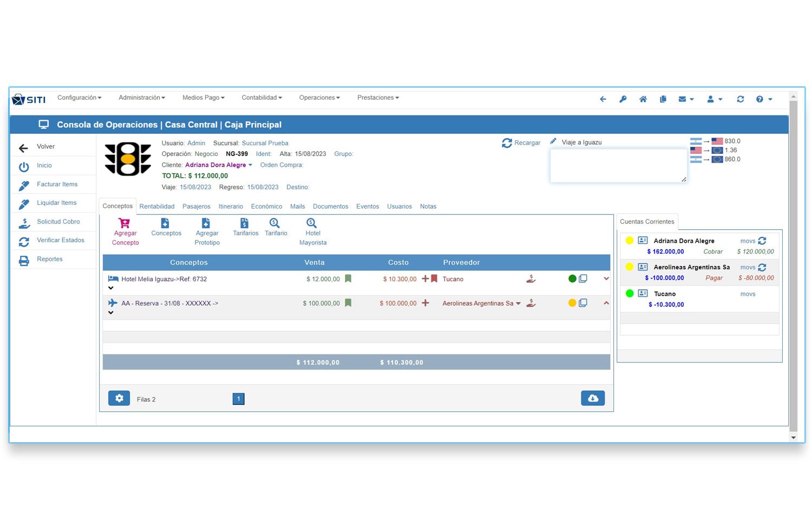Click the gear settings button near Filas 2
Screen dimensions: 812x531
(119, 398)
